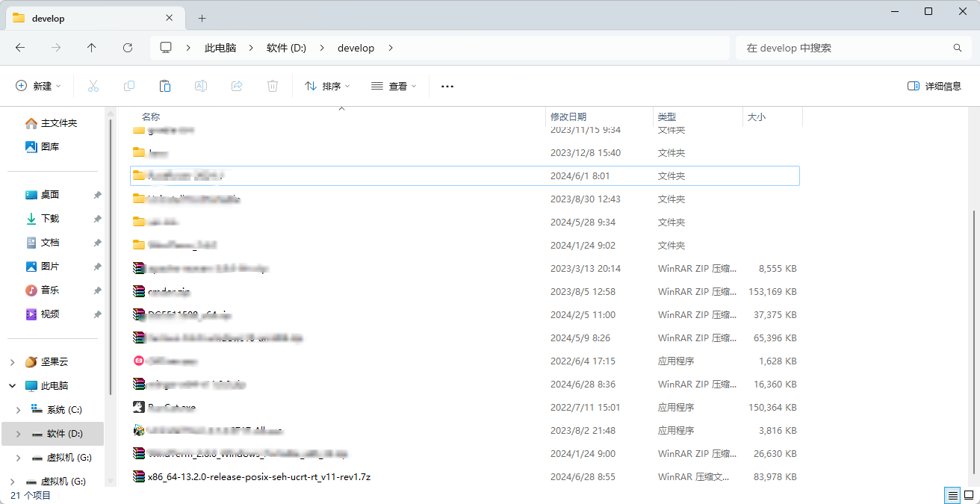This screenshot has width=980, height=504.
Task: Click the Rename icon in toolbar
Action: pos(201,86)
